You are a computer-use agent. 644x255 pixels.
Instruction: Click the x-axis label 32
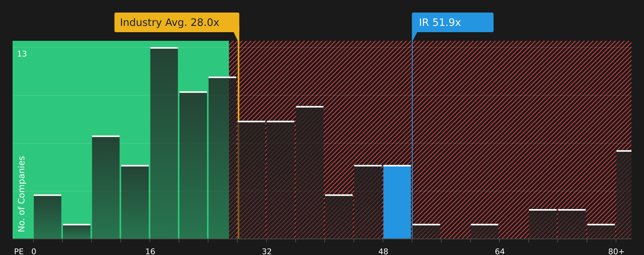267,251
